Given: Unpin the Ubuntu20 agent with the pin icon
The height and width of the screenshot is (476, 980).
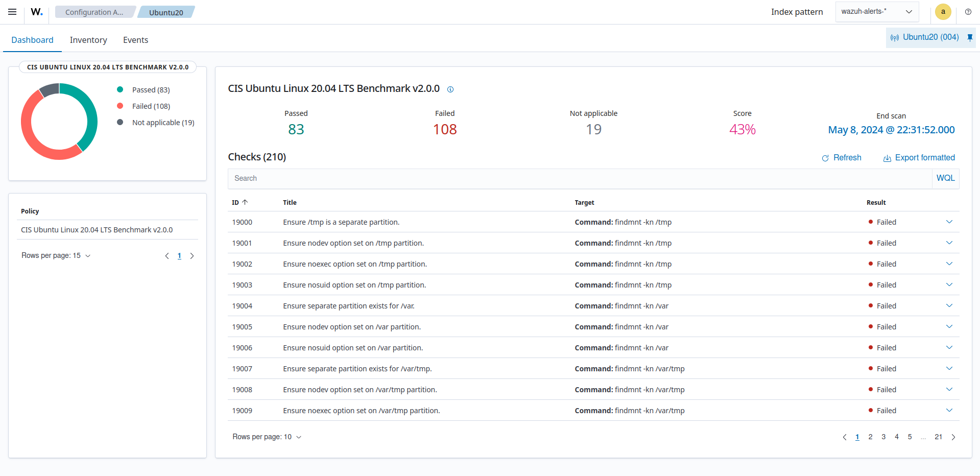Looking at the screenshot, I should (x=969, y=37).
